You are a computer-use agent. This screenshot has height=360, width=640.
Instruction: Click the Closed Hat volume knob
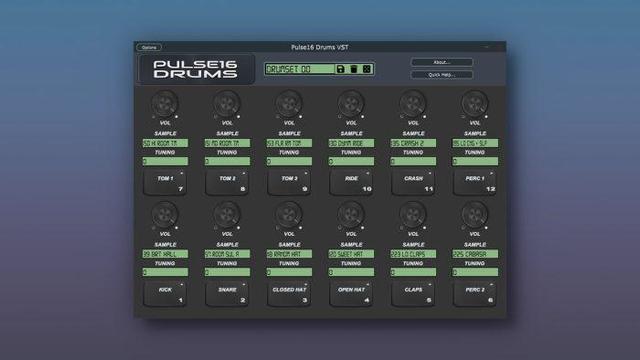point(289,215)
